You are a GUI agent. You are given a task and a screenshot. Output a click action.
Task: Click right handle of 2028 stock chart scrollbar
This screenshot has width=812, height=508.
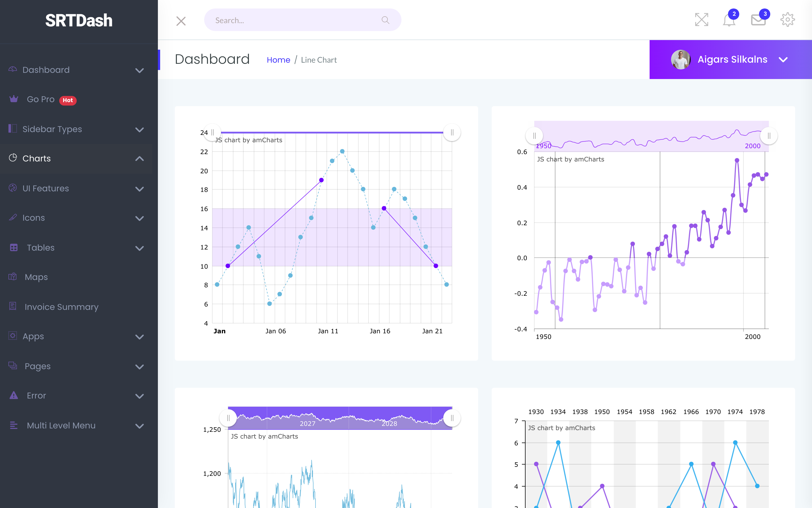point(452,418)
